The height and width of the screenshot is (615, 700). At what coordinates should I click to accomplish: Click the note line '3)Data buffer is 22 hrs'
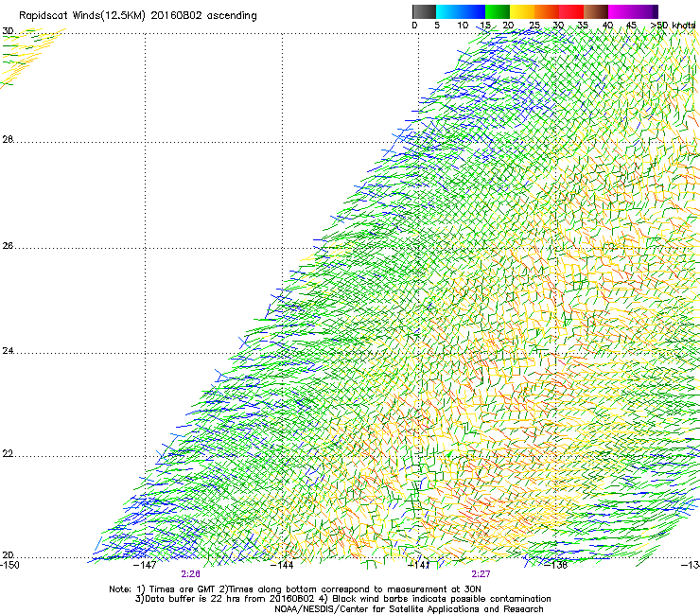pos(342,599)
